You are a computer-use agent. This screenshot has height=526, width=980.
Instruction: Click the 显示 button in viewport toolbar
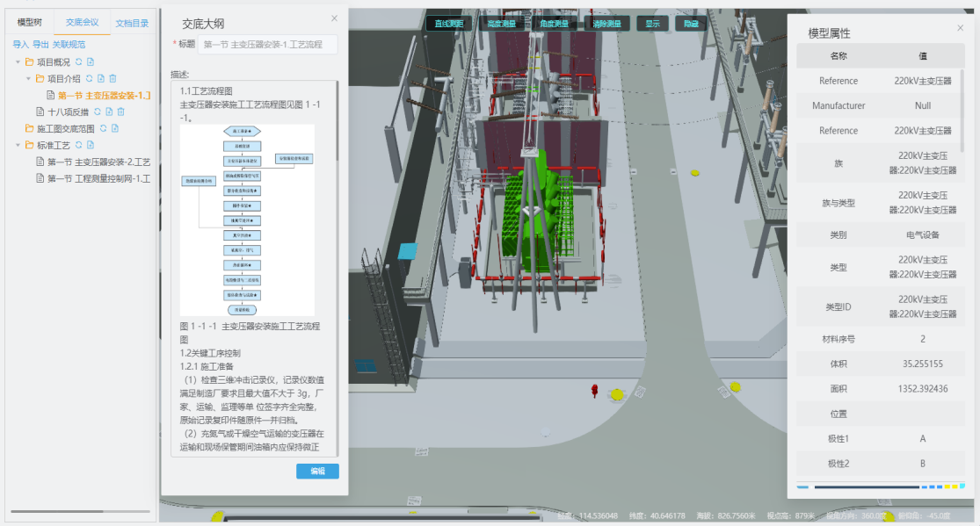[x=652, y=24]
